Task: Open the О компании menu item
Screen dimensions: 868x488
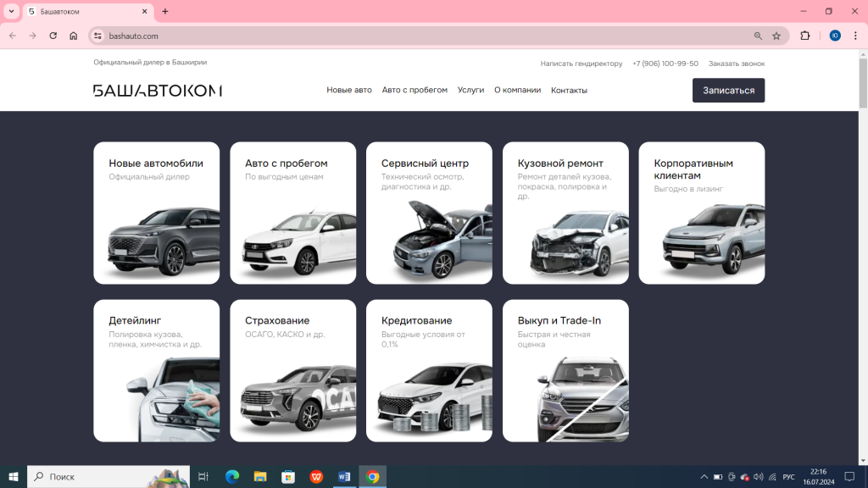Action: click(x=518, y=90)
